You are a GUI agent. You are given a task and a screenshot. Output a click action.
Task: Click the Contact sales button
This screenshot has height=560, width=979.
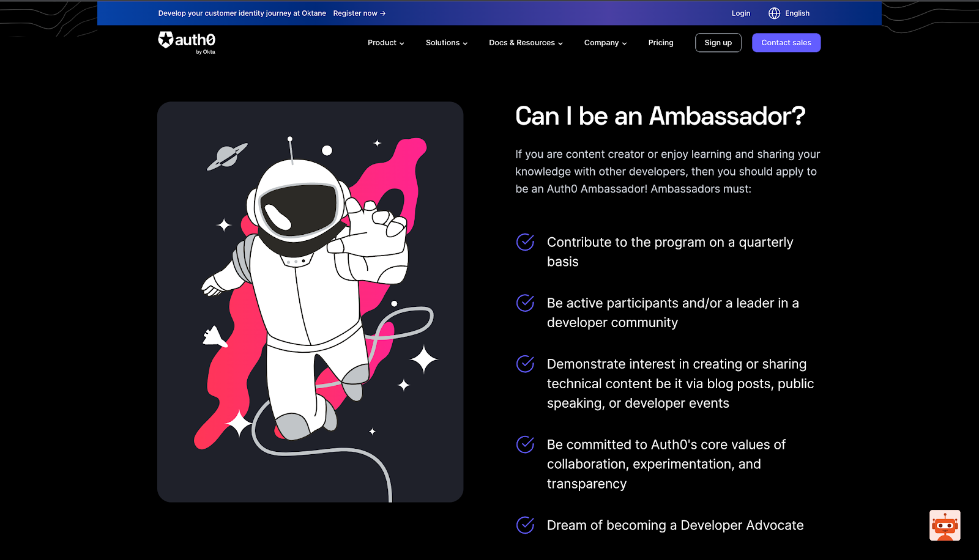[786, 43]
